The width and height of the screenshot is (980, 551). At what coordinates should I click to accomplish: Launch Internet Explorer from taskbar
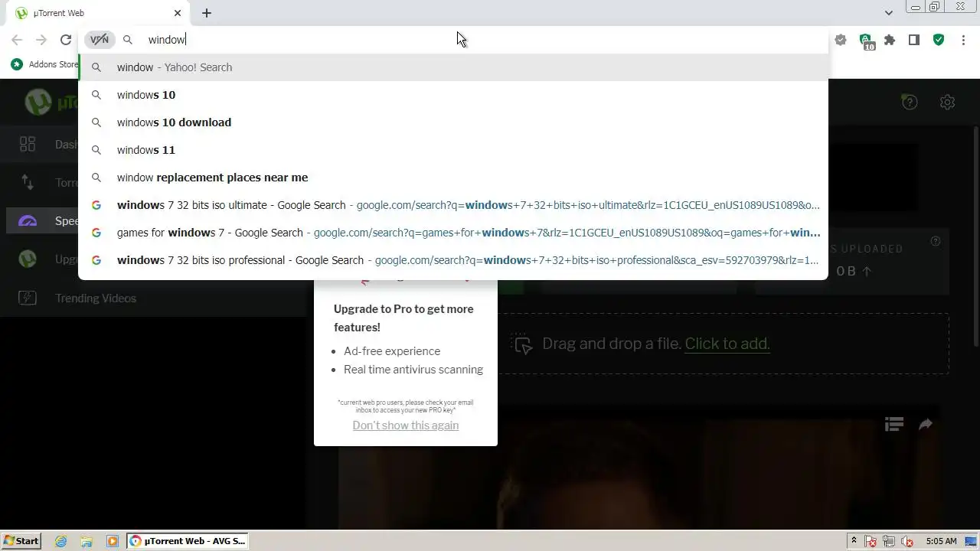(61, 541)
